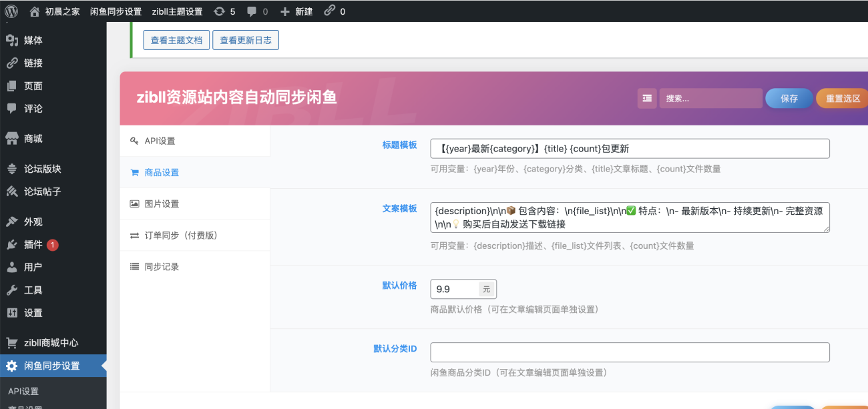Click the WordPress logo icon
Screen dimensions: 868x409
tap(11, 11)
